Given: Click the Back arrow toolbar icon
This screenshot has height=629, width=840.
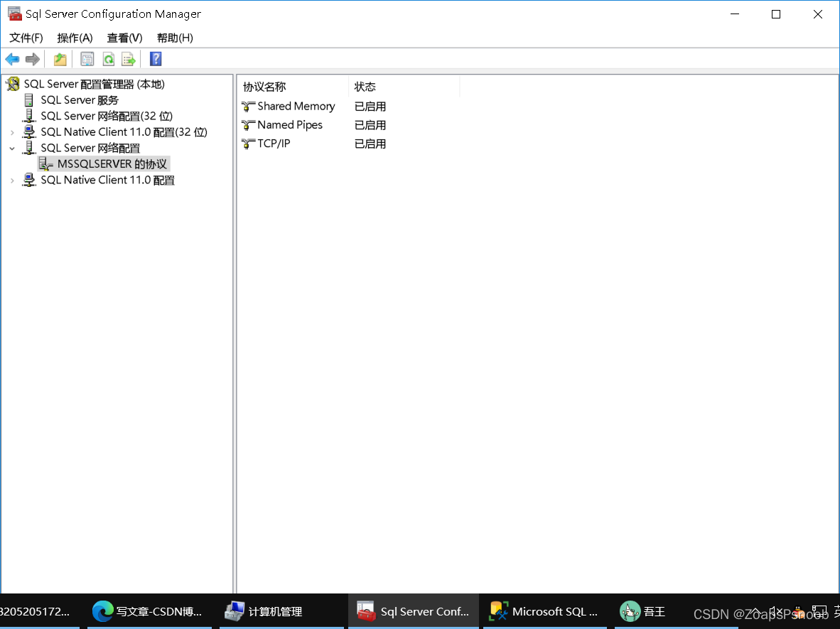Looking at the screenshot, I should (x=12, y=59).
